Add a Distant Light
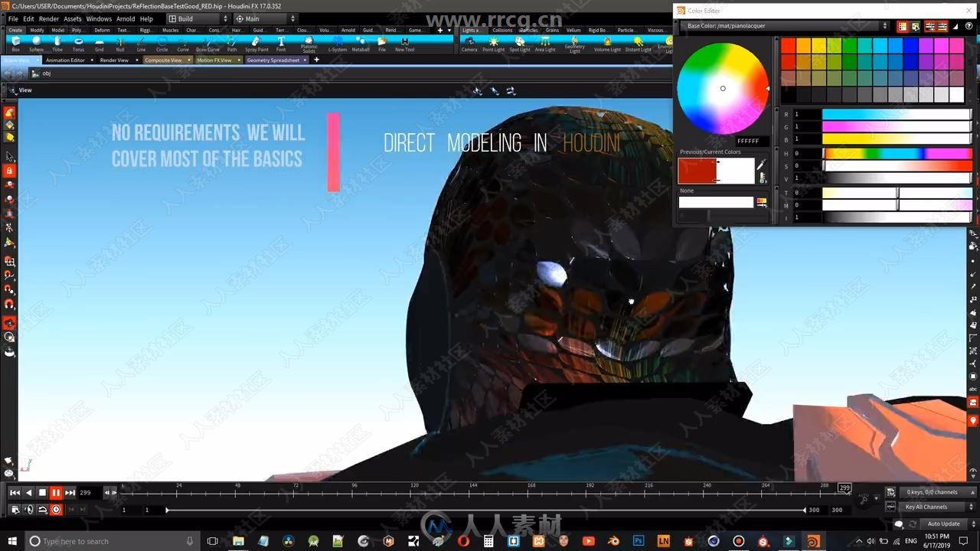This screenshot has height=551, width=980. coord(639,43)
